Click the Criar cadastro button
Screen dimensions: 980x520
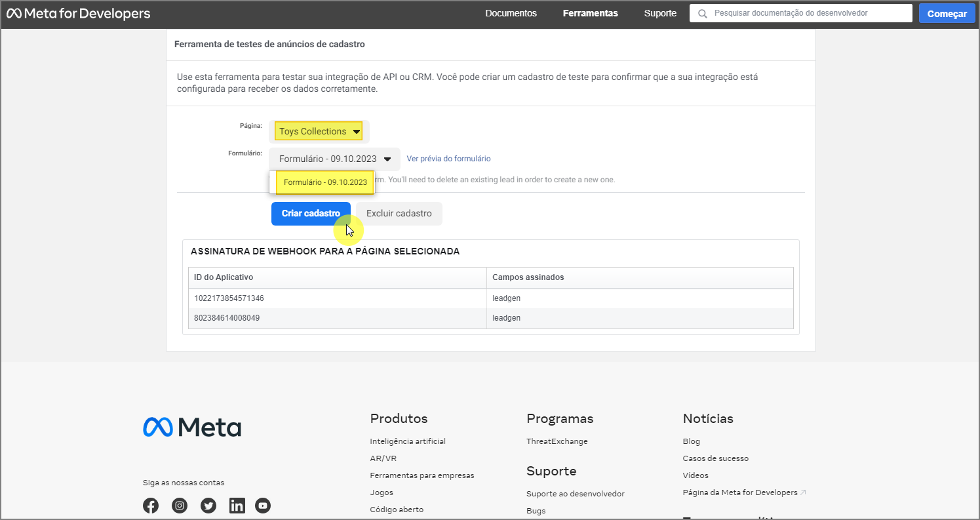[x=311, y=213]
